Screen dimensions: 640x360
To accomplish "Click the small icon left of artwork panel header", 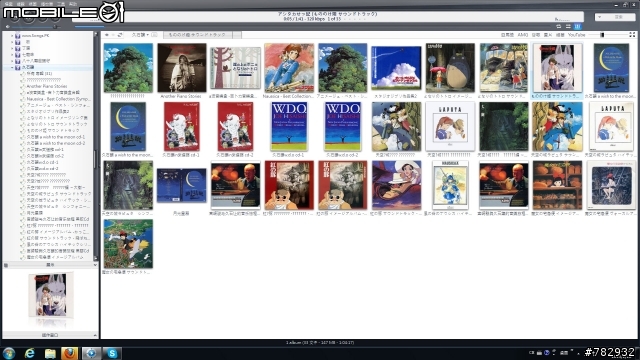I will click(x=6, y=265).
